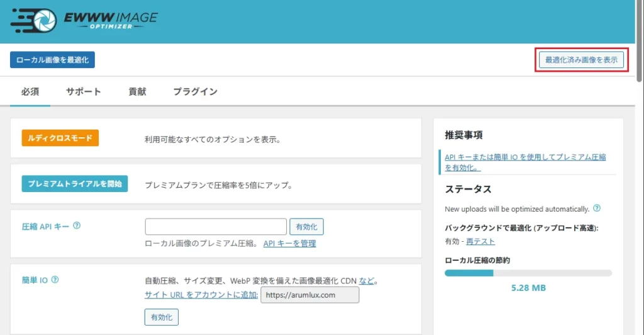This screenshot has width=644, height=335.
Task: Open the など link in 簡単 IO description
Action: click(367, 281)
